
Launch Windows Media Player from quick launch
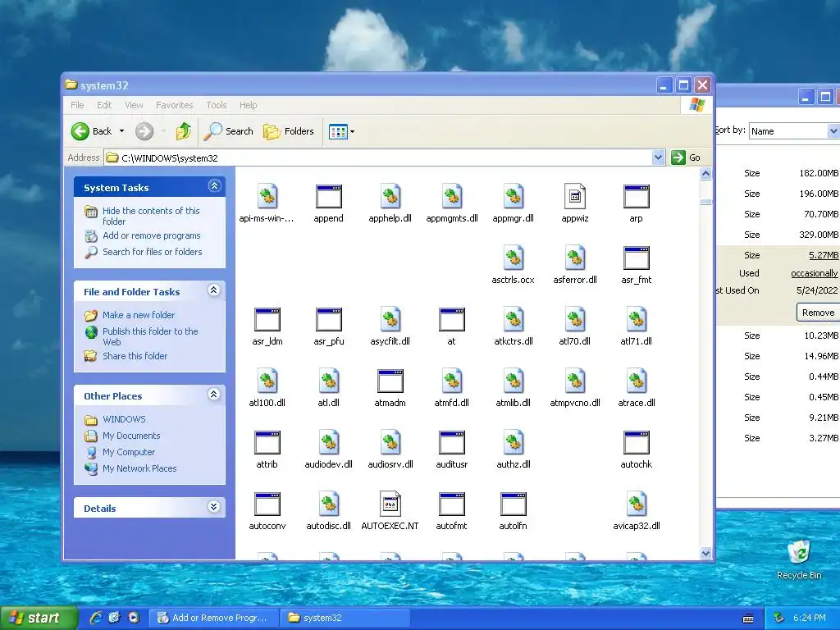(134, 617)
